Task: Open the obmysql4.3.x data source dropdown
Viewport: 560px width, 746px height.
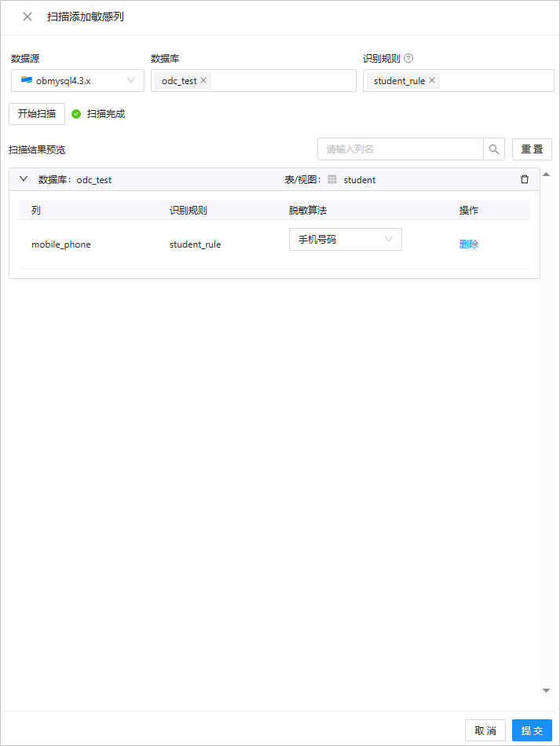Action: click(x=78, y=80)
